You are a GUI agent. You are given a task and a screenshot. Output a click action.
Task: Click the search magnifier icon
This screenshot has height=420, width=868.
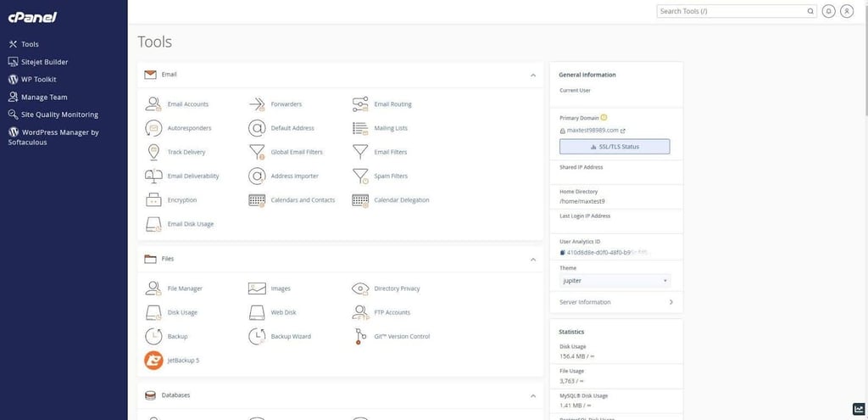810,11
